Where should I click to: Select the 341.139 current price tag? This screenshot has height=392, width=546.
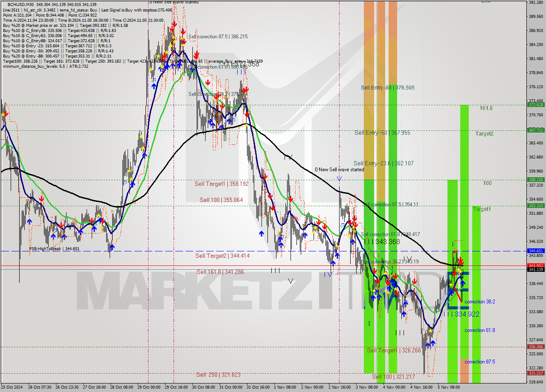click(x=536, y=269)
